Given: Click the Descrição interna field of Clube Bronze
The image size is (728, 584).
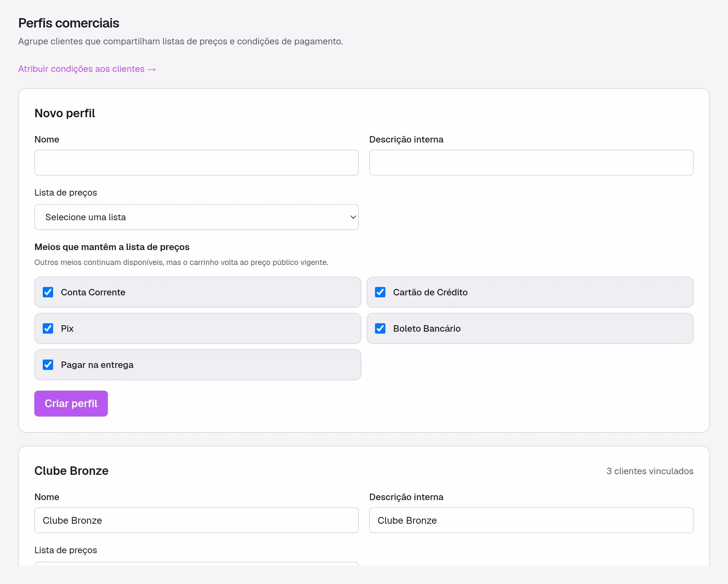Looking at the screenshot, I should pyautogui.click(x=531, y=520).
